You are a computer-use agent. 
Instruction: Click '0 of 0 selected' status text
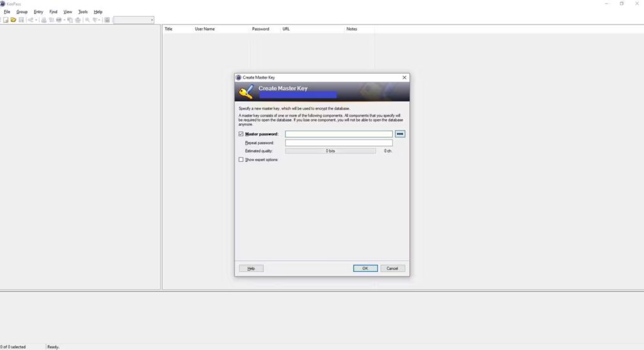point(13,347)
